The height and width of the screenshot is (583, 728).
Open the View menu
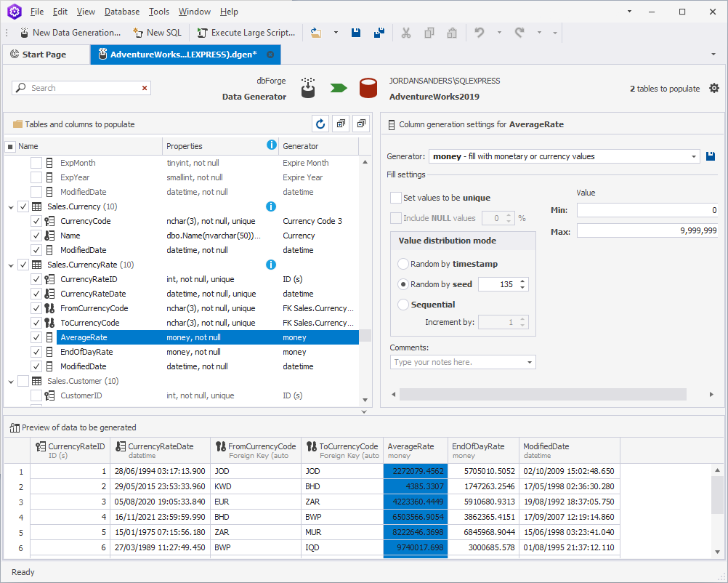(x=86, y=12)
